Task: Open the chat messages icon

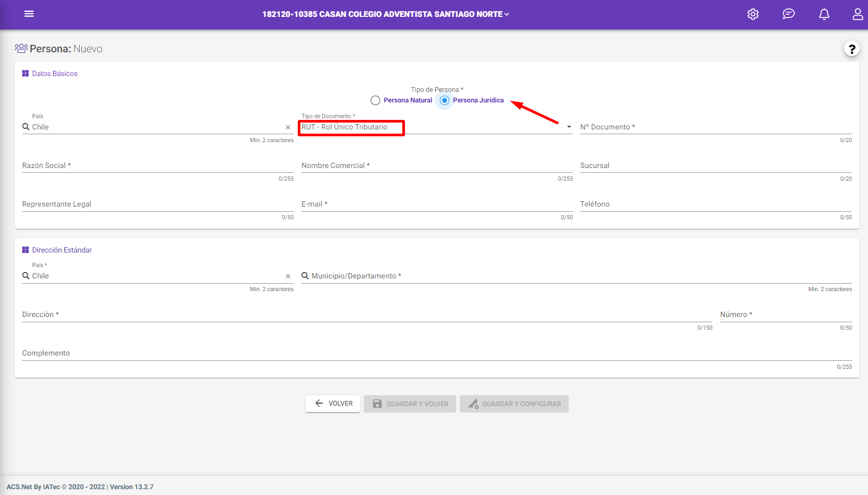Action: [x=788, y=14]
